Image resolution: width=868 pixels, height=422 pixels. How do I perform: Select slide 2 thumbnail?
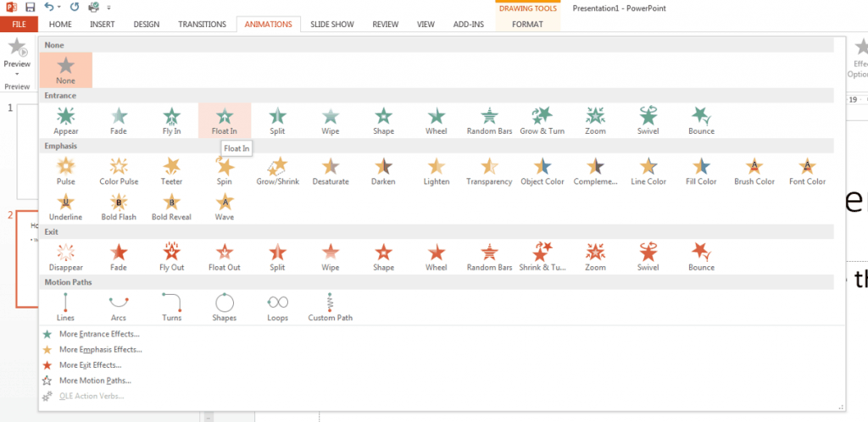point(28,258)
